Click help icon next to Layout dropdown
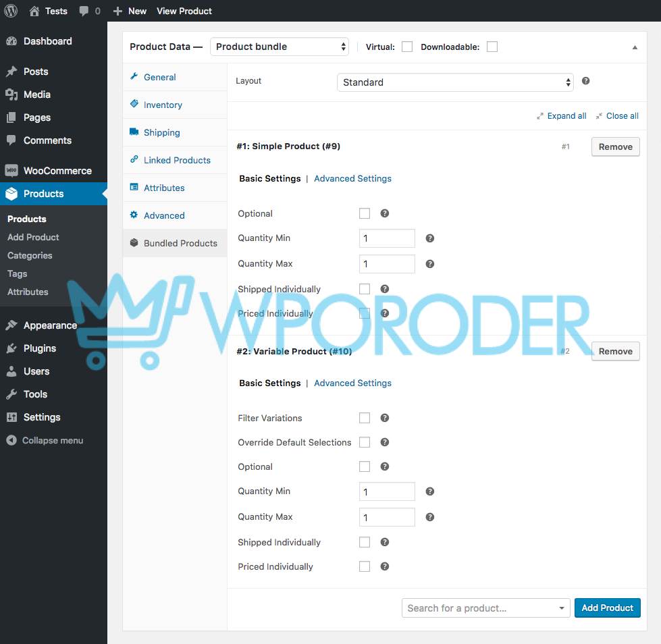Viewport: 661px width, 644px height. 585,81
